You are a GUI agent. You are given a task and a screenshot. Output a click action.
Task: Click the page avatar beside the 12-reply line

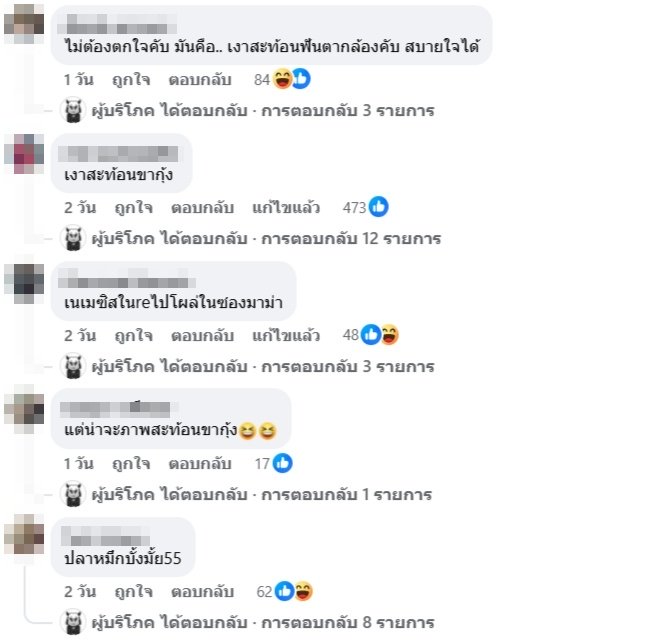(x=73, y=238)
